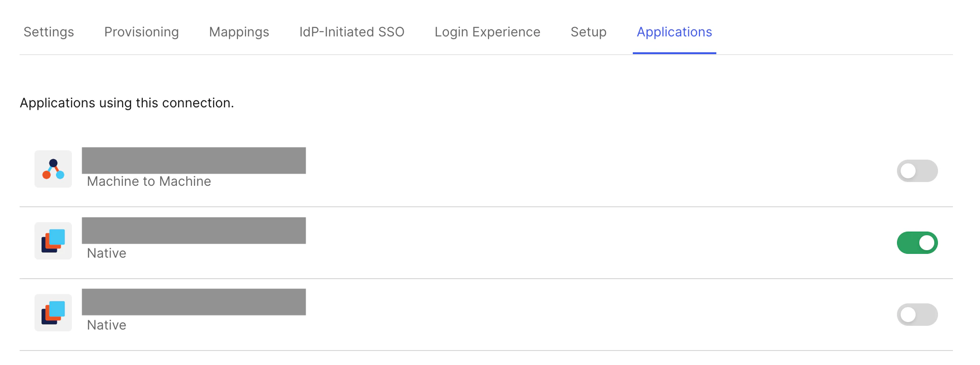Screen dimensions: 980x365
Task: Enable the Machine to Machine application toggle
Action: coord(917,171)
